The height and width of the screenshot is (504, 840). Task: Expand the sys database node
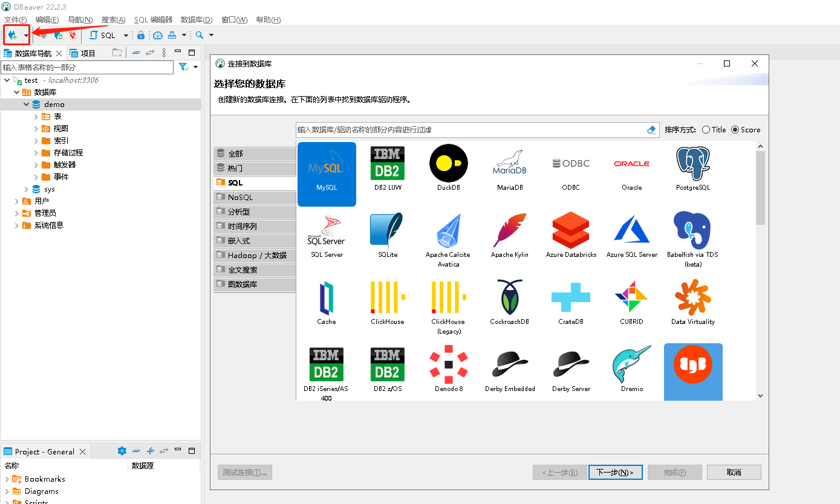point(27,189)
